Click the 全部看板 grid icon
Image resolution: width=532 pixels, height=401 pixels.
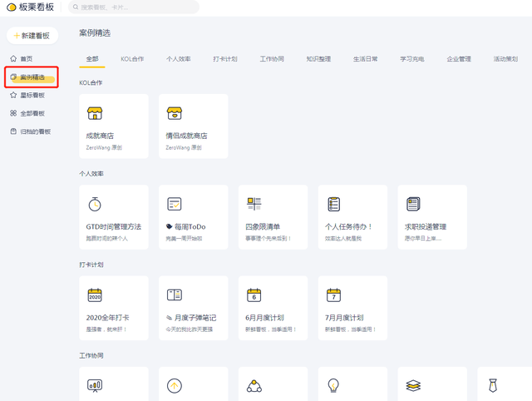click(x=13, y=113)
